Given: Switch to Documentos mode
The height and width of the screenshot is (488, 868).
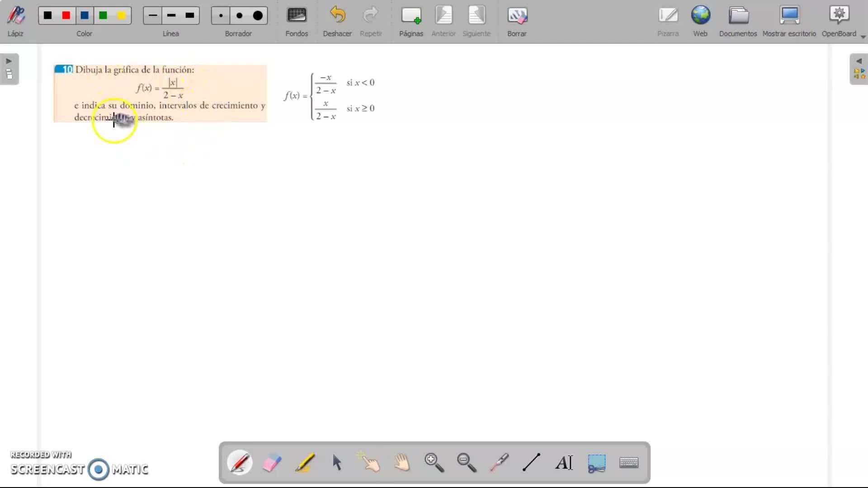Looking at the screenshot, I should 738,21.
